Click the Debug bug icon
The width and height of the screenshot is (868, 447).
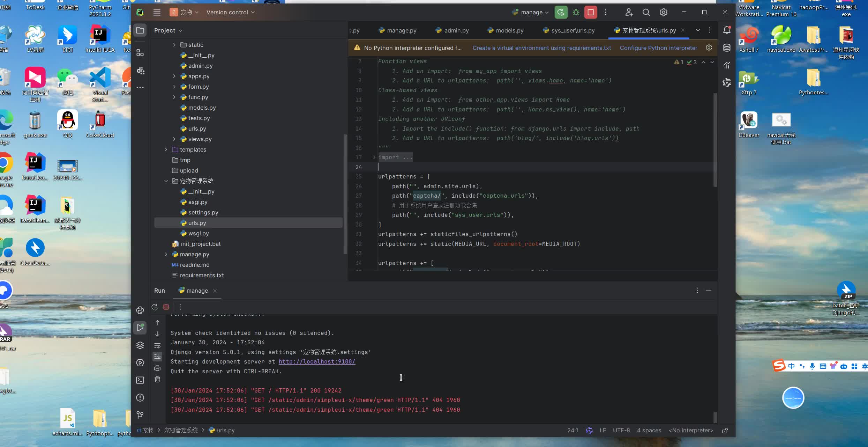[576, 12]
